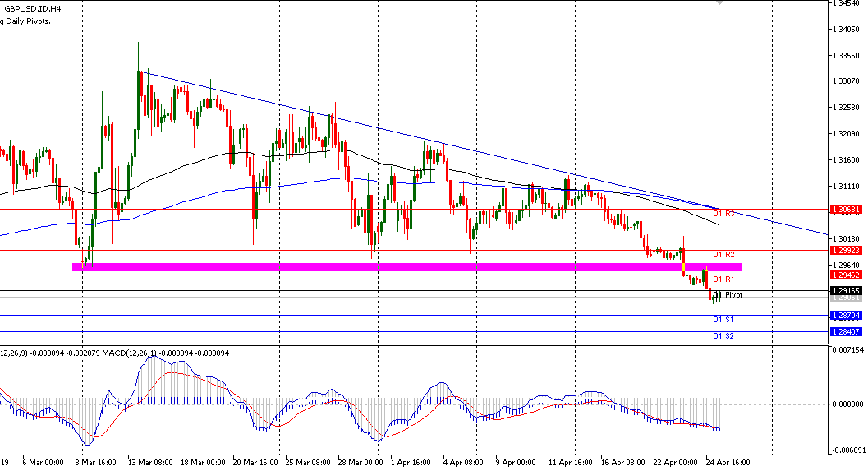The width and height of the screenshot is (868, 471).
Task: Select the D1 R1 resistance label
Action: coord(723,279)
